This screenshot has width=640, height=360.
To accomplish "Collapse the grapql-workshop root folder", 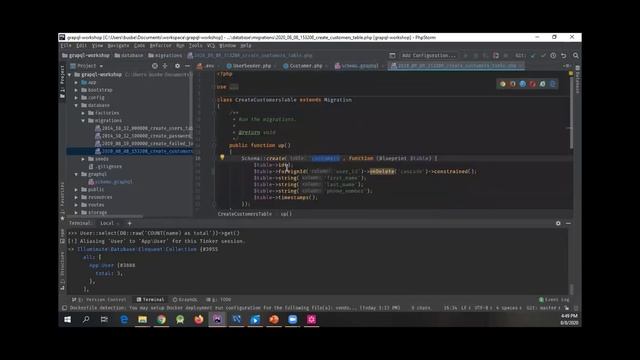I will tap(69, 75).
